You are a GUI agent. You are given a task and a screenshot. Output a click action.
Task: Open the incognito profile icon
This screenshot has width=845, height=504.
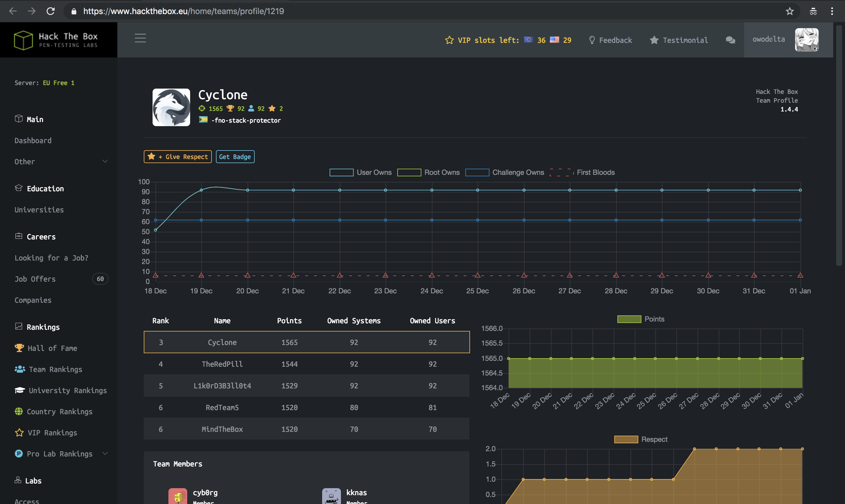pos(813,11)
